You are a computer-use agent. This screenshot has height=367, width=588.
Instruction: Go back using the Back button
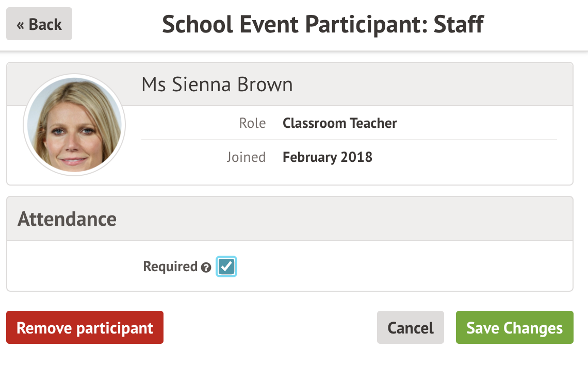[39, 24]
